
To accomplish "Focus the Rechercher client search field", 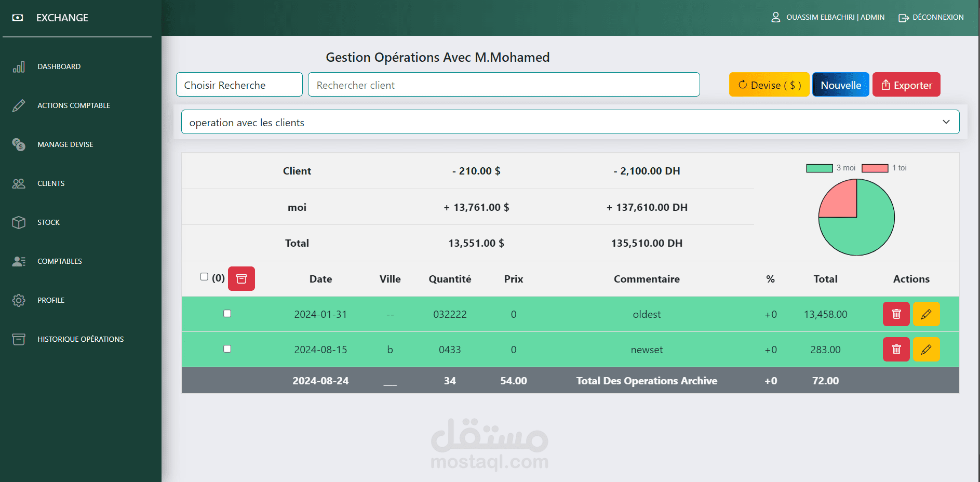I will (504, 85).
